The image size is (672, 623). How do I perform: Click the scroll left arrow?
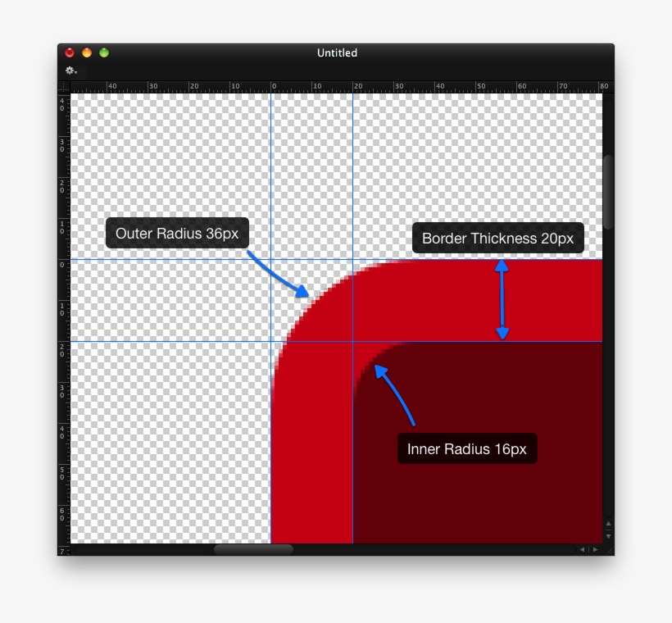click(x=582, y=550)
